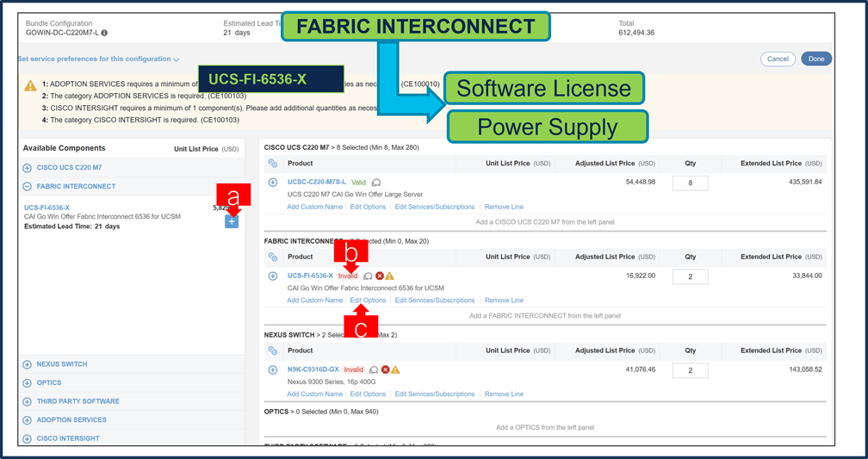
Task: Click the warning triangle in alert banner
Action: pyautogui.click(x=30, y=86)
